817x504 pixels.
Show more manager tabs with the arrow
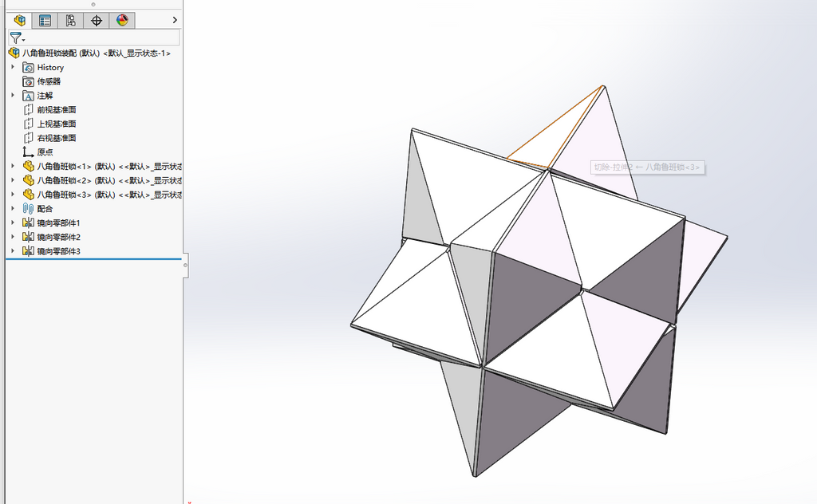pos(175,20)
